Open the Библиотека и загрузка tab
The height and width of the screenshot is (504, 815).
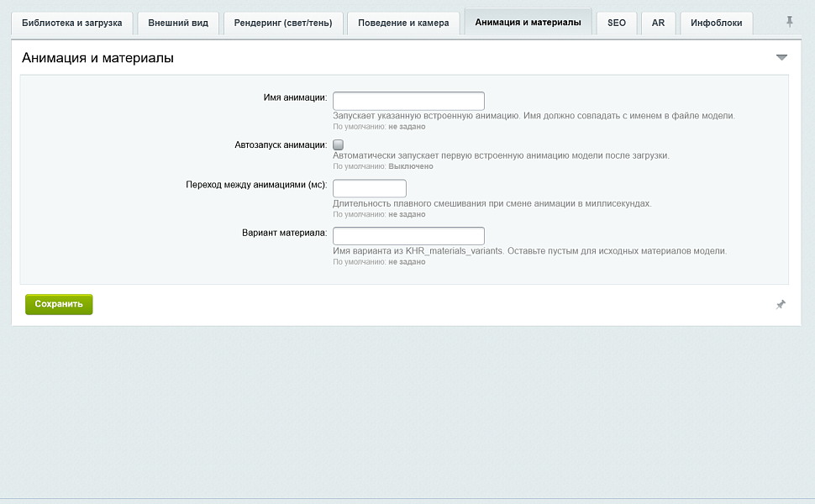[71, 23]
